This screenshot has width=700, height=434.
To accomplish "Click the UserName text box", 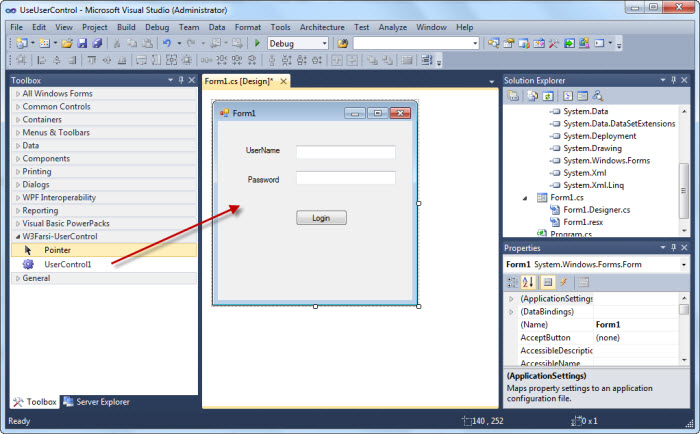I will 346,152.
